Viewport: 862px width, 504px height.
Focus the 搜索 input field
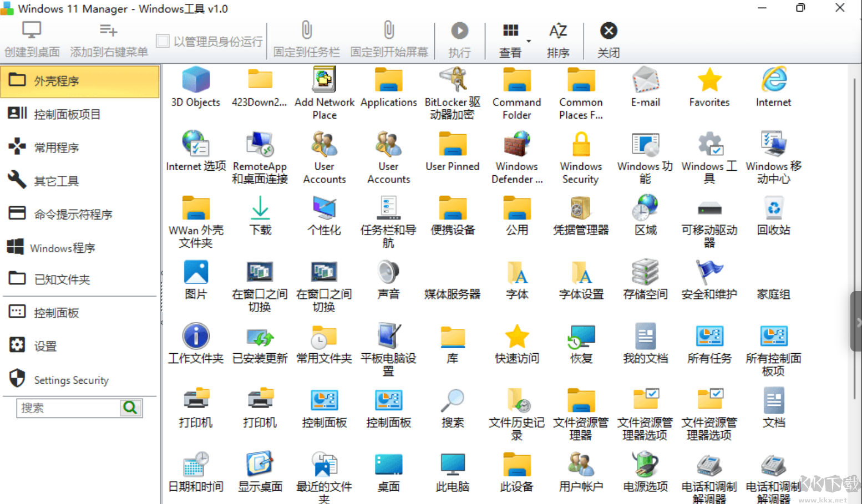(68, 408)
